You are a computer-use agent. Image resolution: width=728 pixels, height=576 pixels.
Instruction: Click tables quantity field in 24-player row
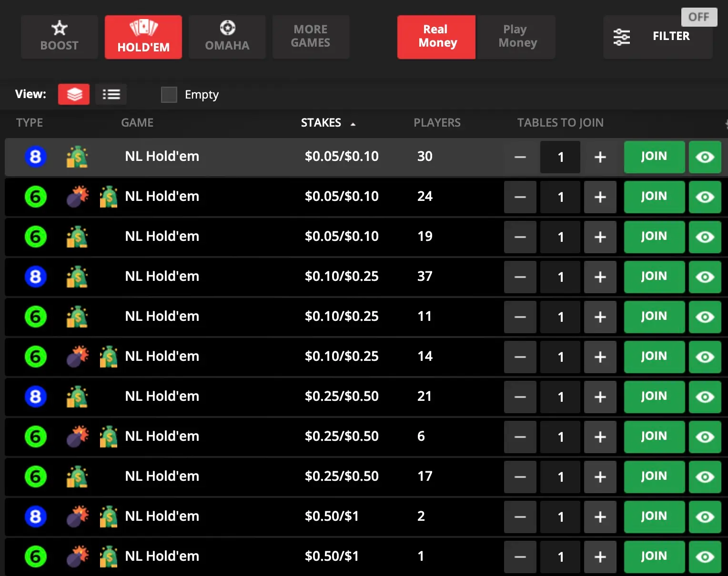click(x=560, y=197)
